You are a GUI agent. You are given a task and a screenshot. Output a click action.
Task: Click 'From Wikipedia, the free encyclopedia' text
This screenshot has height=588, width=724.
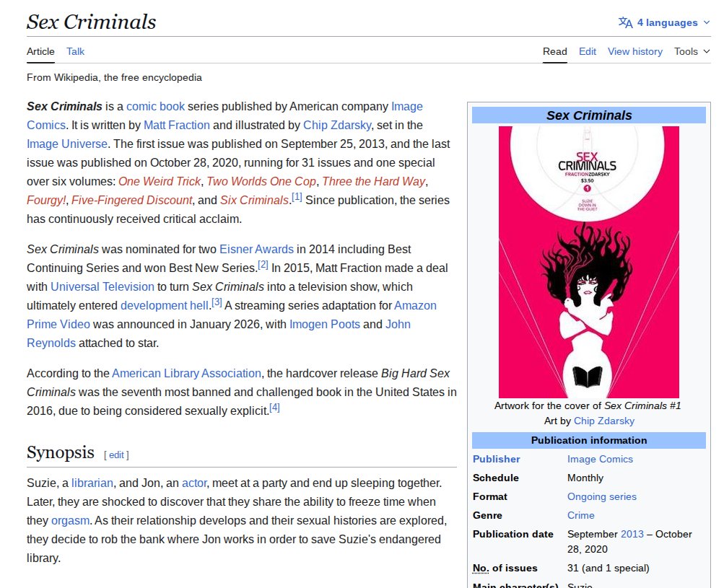point(115,77)
